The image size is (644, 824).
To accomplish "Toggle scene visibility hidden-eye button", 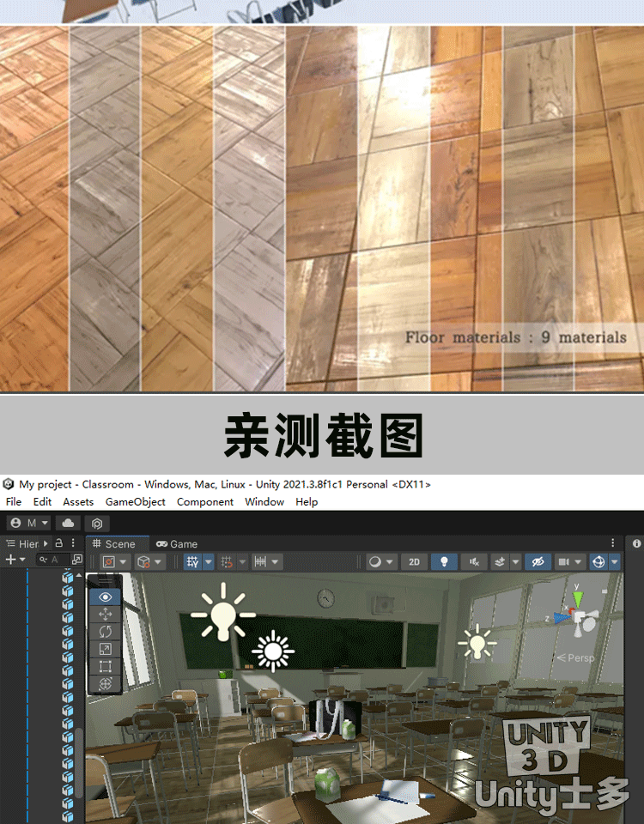I will pyautogui.click(x=538, y=561).
